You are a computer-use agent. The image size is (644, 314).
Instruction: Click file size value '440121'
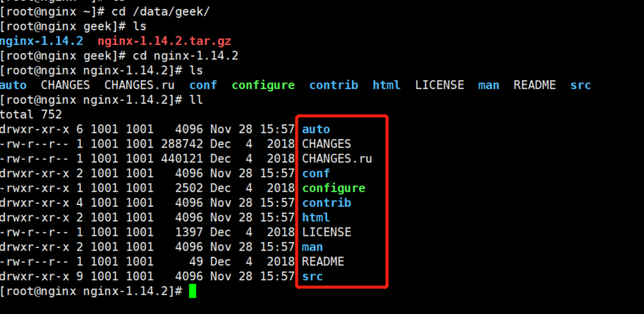[x=182, y=159]
